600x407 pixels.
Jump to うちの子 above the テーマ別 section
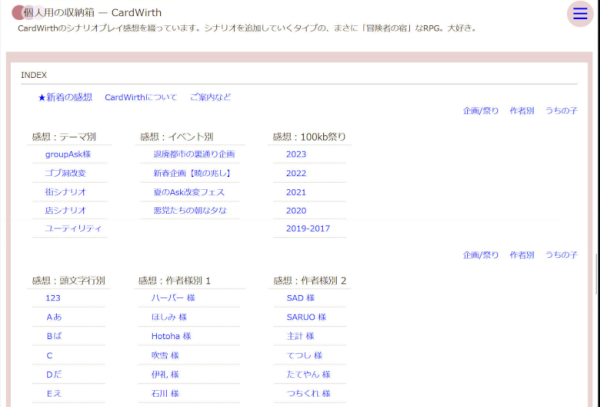(561, 111)
